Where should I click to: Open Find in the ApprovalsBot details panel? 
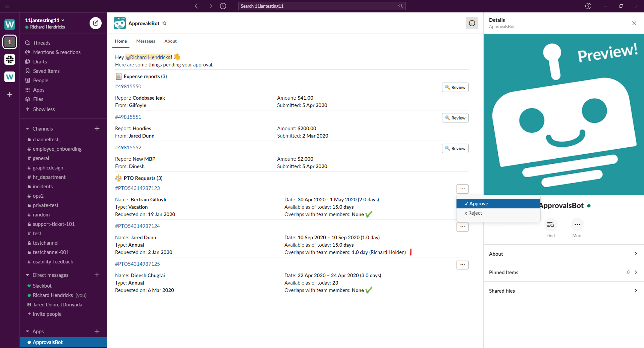click(550, 225)
